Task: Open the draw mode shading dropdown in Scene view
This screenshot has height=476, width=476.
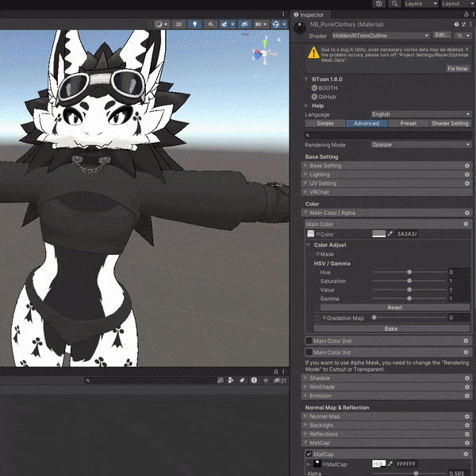Action: pyautogui.click(x=162, y=25)
